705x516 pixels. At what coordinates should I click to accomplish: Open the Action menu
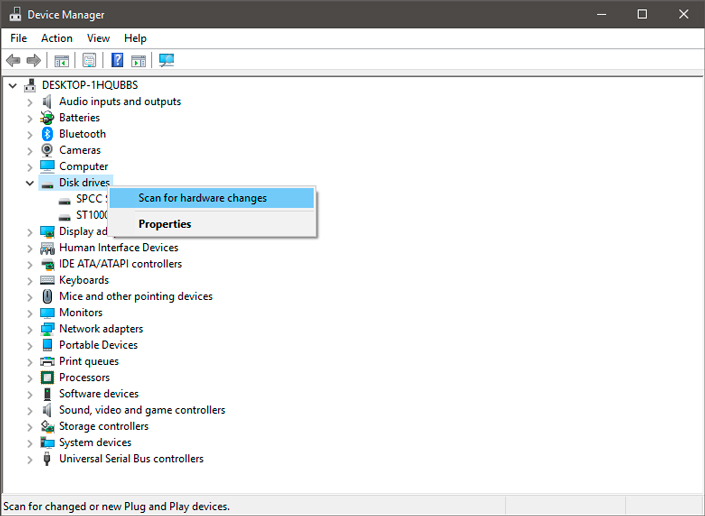point(57,38)
